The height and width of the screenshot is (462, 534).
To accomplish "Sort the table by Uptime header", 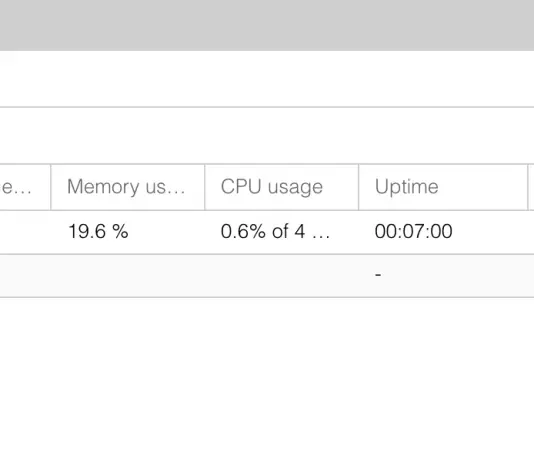I will (x=443, y=187).
